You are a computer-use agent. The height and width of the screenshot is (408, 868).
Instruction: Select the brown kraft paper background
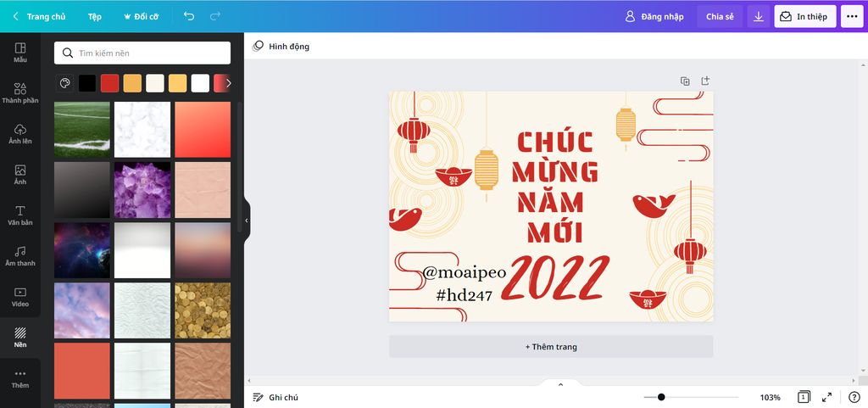pyautogui.click(x=203, y=371)
